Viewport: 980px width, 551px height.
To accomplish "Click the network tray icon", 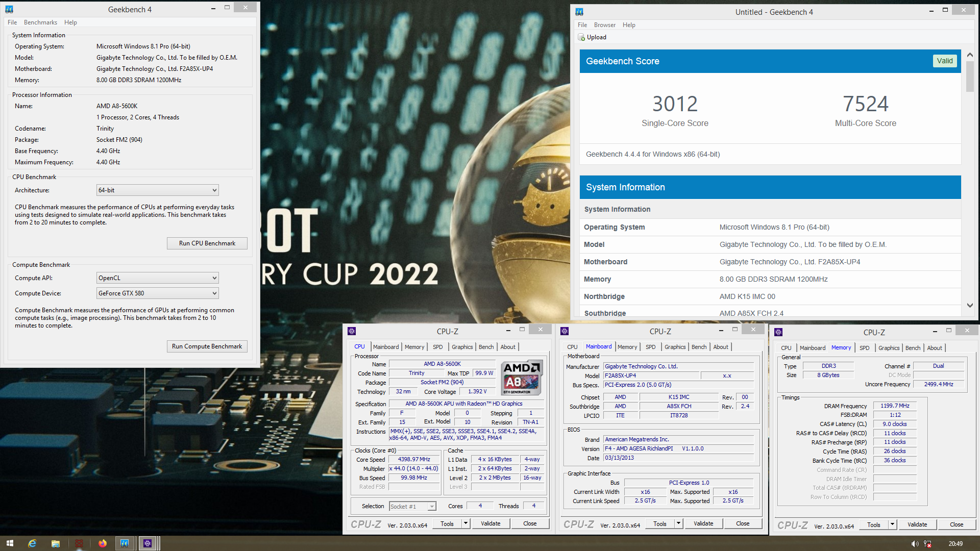I will coord(928,544).
